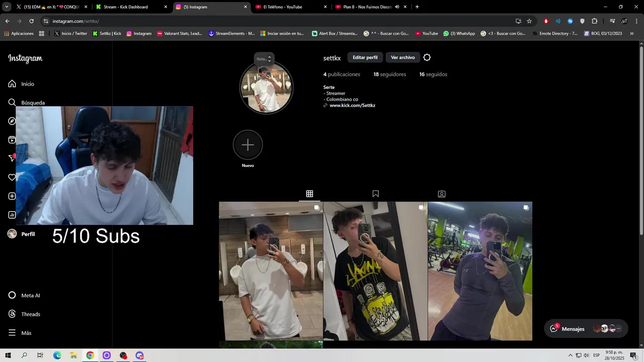The height and width of the screenshot is (362, 644).
Task: Close the Instagram browser tab
Action: tap(246, 7)
